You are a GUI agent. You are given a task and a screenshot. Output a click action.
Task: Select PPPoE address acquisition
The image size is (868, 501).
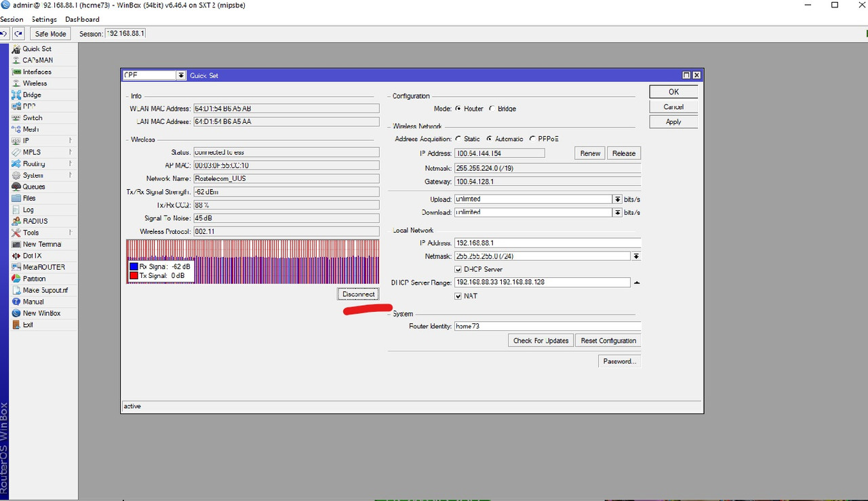[x=532, y=139]
